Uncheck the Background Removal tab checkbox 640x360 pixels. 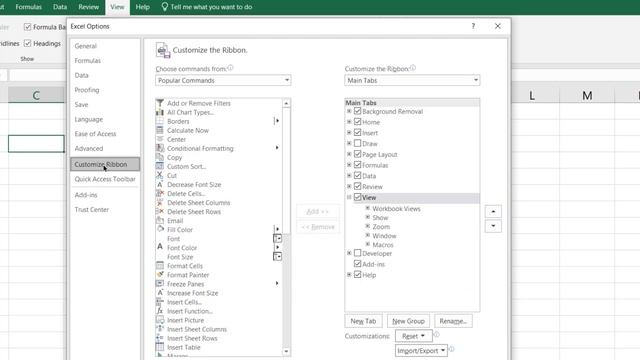(x=358, y=111)
